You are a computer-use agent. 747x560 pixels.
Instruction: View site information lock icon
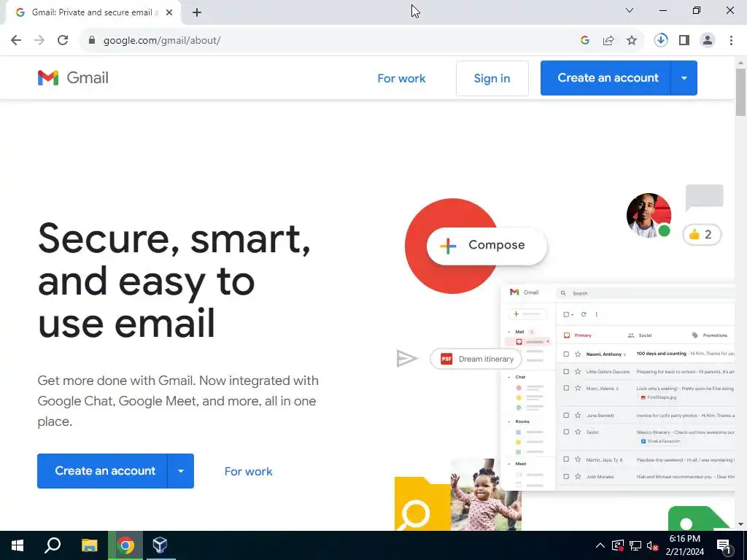[x=92, y=40]
